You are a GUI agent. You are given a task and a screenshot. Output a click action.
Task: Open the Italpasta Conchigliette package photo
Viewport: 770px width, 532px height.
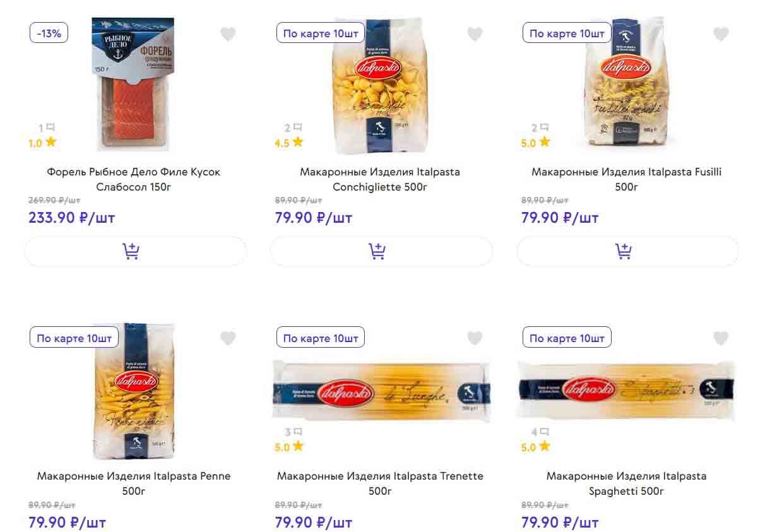[x=379, y=85]
